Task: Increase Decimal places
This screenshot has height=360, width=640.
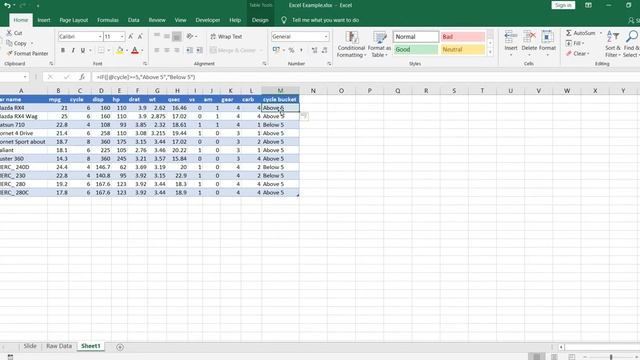Action: pyautogui.click(x=314, y=50)
